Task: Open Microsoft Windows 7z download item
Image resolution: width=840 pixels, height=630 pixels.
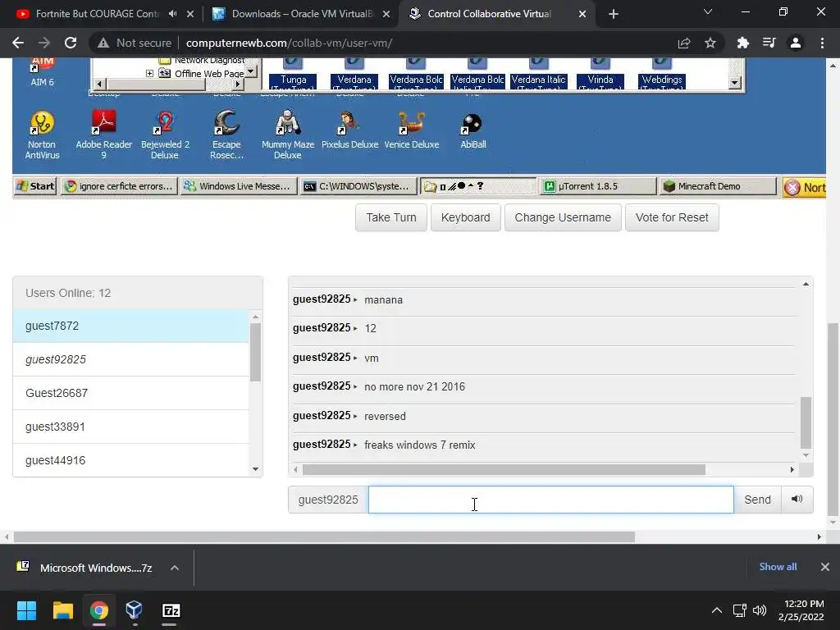Action: click(x=84, y=568)
